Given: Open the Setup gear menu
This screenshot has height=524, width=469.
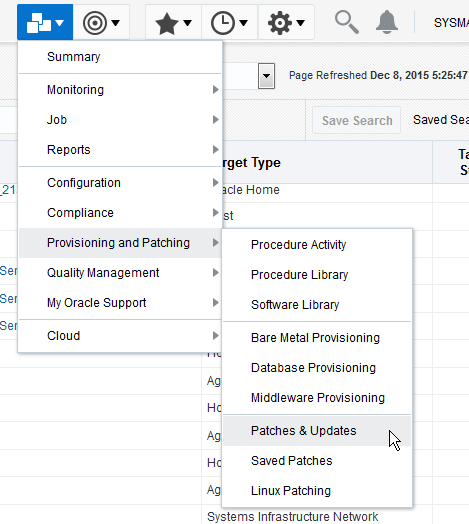Looking at the screenshot, I should click(x=286, y=22).
